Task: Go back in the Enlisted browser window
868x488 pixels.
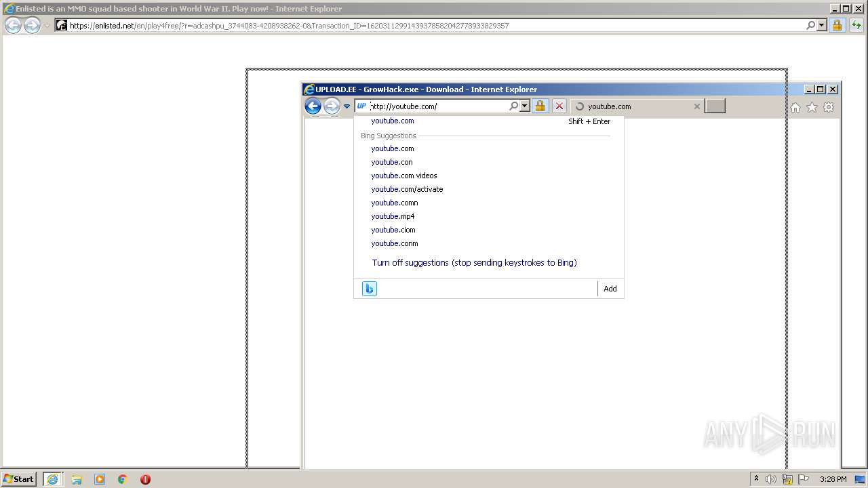Action: (x=13, y=25)
